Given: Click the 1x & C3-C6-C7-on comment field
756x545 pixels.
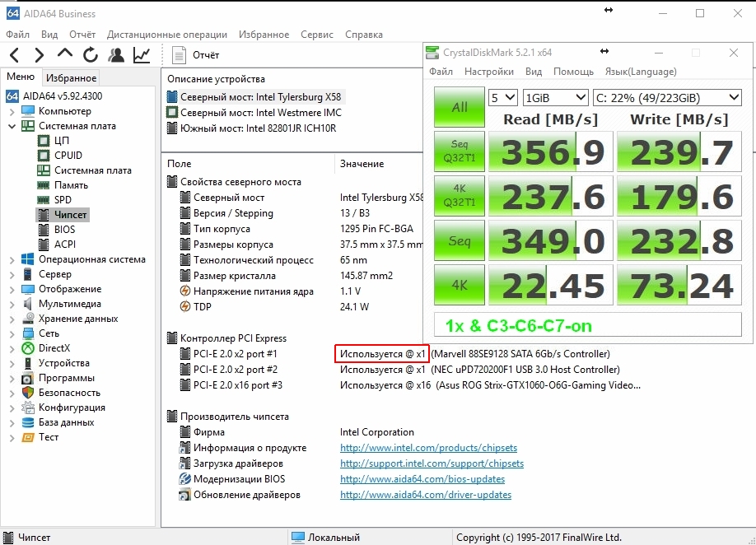Looking at the screenshot, I should pyautogui.click(x=588, y=325).
